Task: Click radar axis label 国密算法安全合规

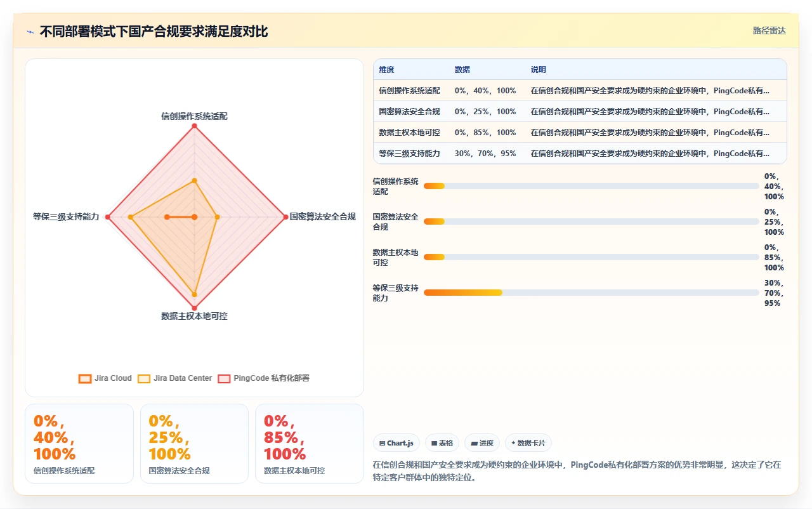Action: (323, 216)
